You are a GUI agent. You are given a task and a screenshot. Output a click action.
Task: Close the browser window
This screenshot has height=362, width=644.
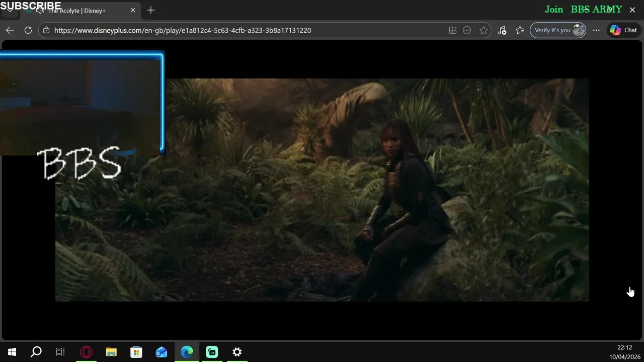(x=632, y=10)
